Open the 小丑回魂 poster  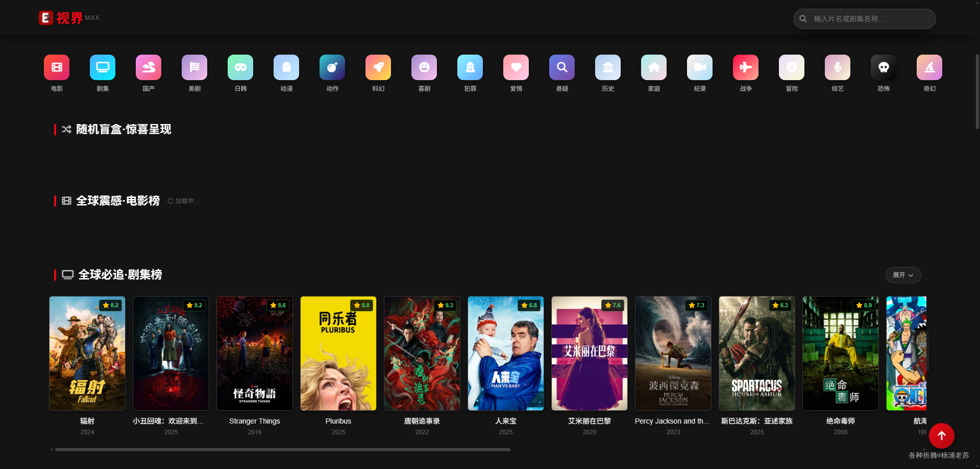click(x=171, y=354)
